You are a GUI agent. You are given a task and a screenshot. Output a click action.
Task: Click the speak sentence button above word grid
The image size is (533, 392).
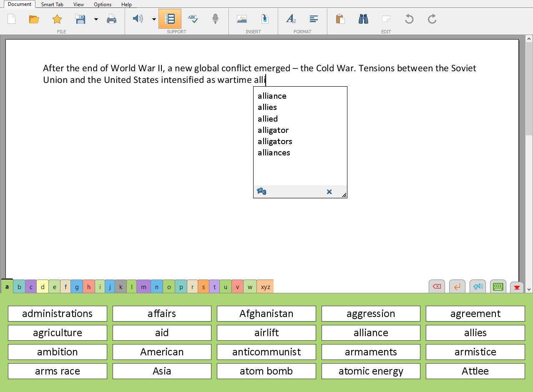coord(478,286)
